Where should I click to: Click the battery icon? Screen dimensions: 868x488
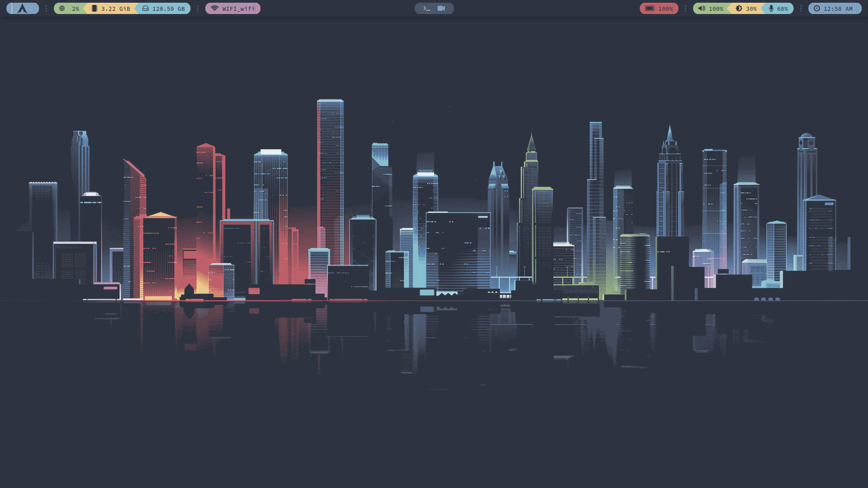click(650, 9)
